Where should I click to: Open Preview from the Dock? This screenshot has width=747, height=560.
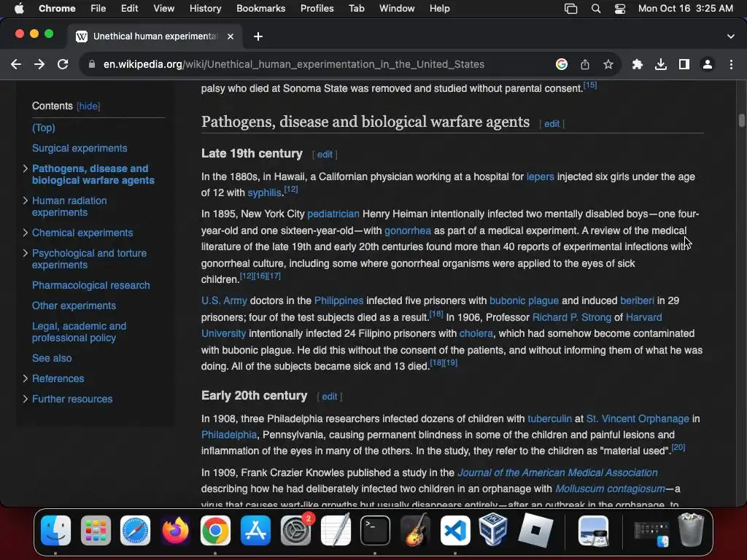593,530
